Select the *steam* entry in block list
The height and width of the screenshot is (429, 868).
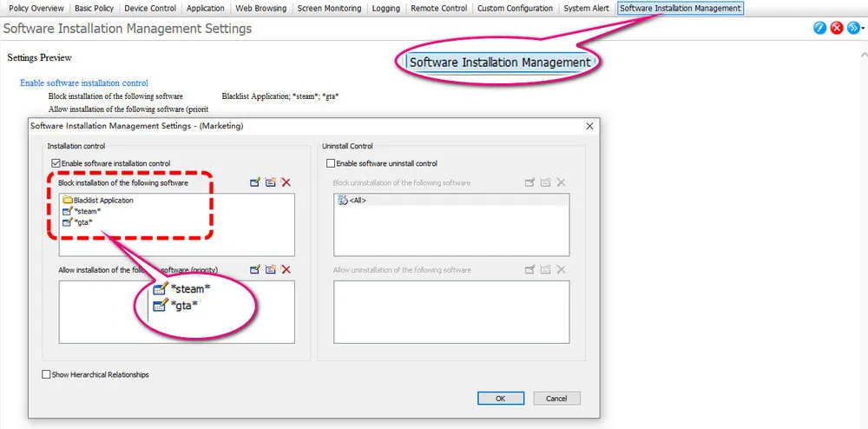point(82,211)
